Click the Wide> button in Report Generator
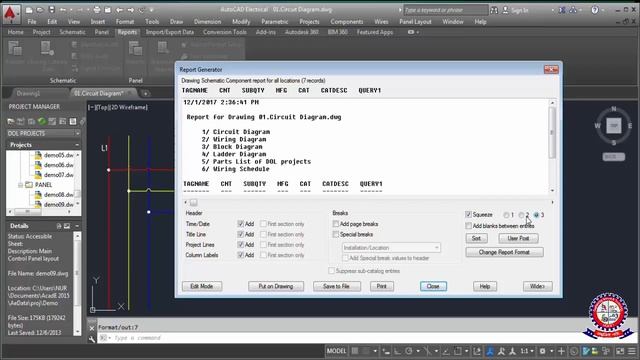 [x=538, y=286]
